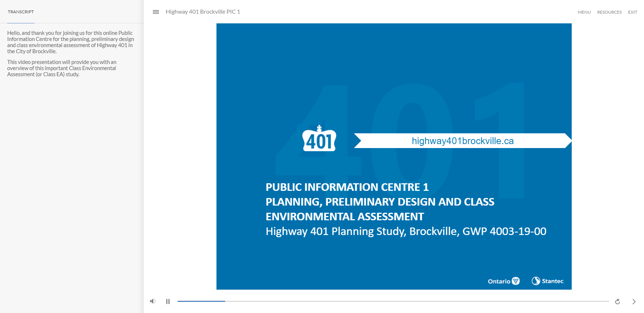
Task: Pause the presentation playback
Action: pos(168,302)
